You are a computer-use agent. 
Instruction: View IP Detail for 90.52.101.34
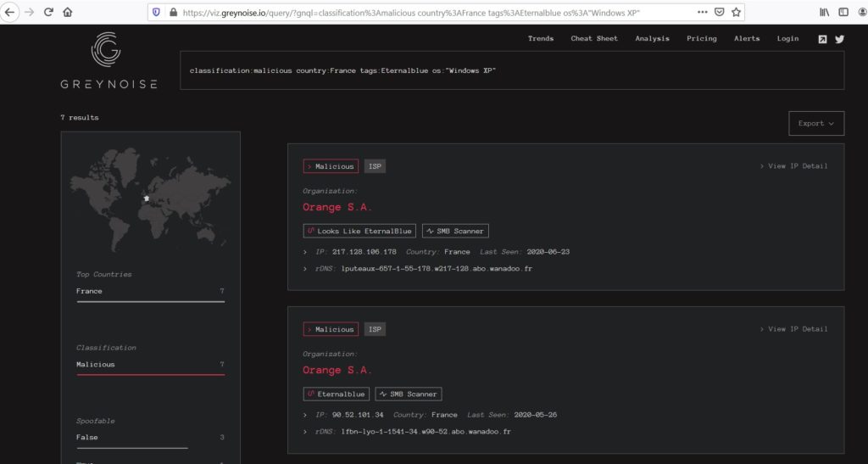(x=793, y=329)
